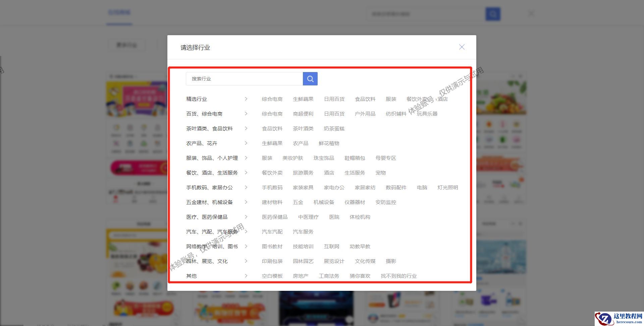Pick the 旅游票务 industry link

tap(303, 173)
